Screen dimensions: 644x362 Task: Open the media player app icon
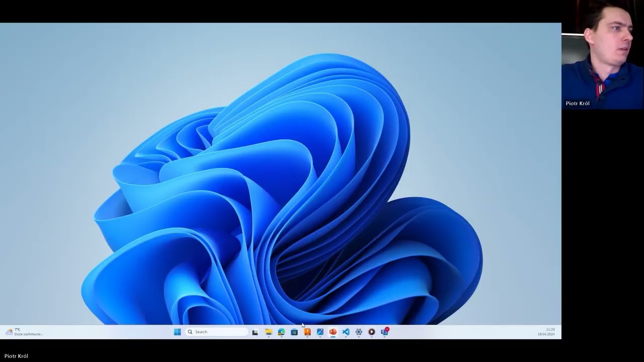[x=371, y=332]
